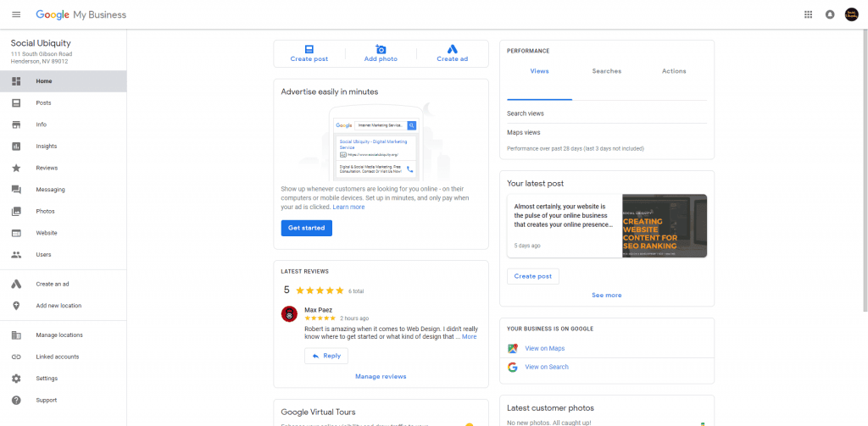Open the notifications bell
The width and height of the screenshot is (868, 426).
[x=829, y=14]
